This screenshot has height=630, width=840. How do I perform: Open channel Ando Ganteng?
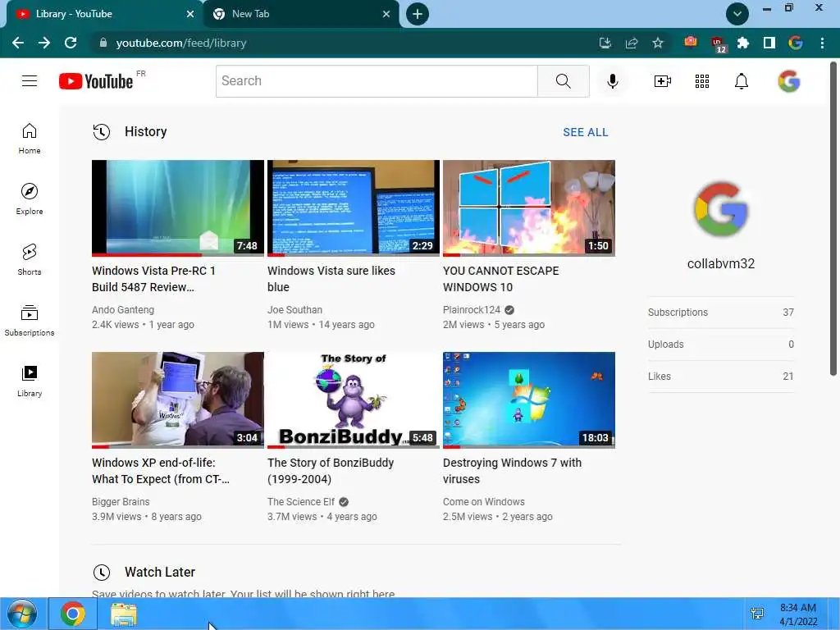123,309
